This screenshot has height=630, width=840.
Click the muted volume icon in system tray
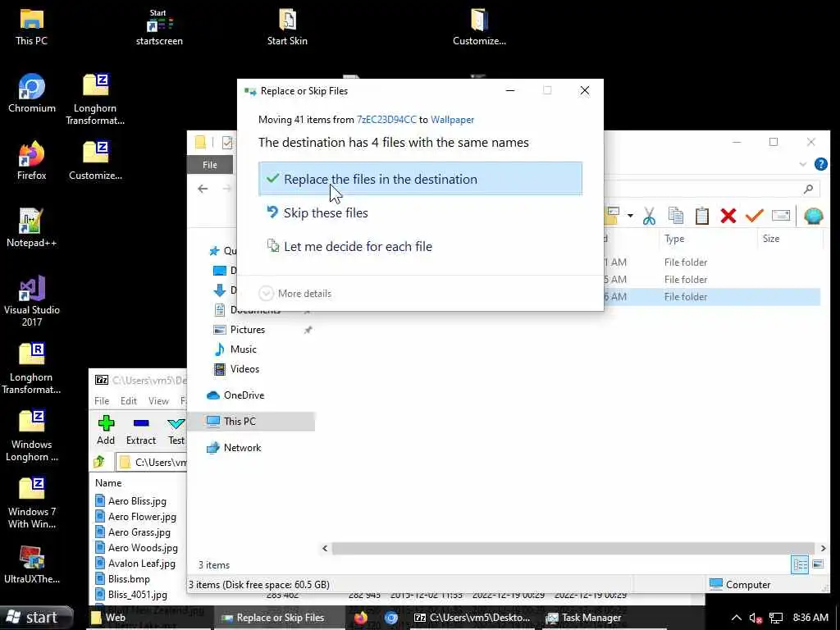[756, 618]
